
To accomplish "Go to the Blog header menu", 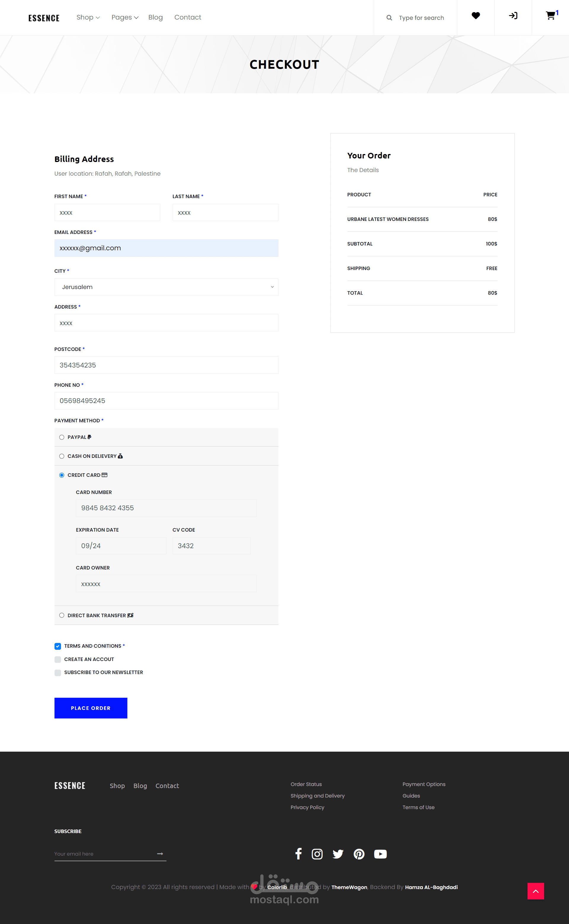I will click(156, 17).
